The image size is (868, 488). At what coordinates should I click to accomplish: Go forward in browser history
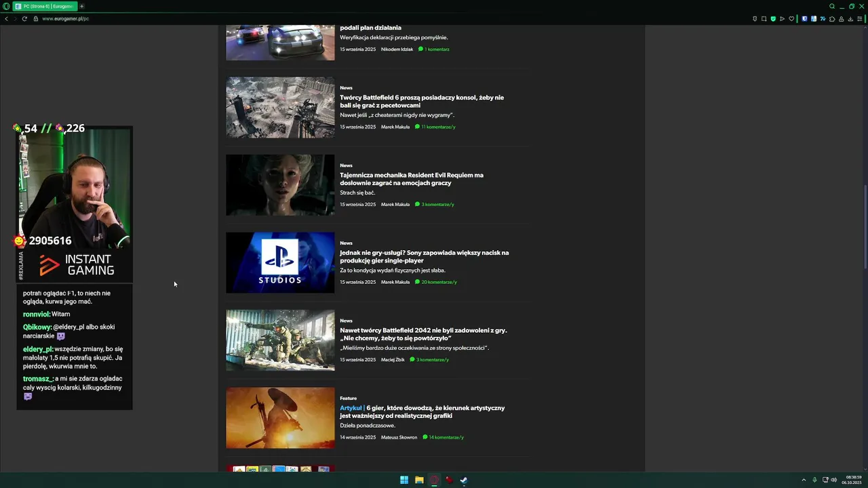click(x=15, y=18)
